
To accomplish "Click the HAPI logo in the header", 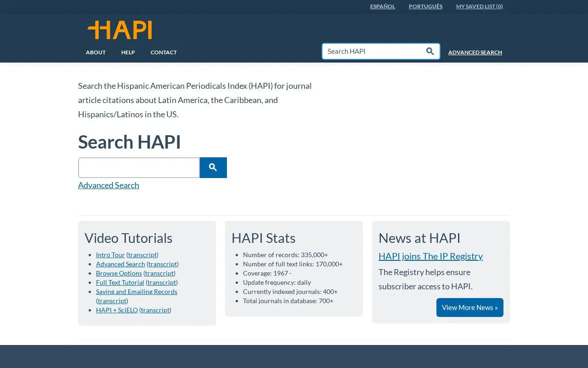I will (119, 30).
